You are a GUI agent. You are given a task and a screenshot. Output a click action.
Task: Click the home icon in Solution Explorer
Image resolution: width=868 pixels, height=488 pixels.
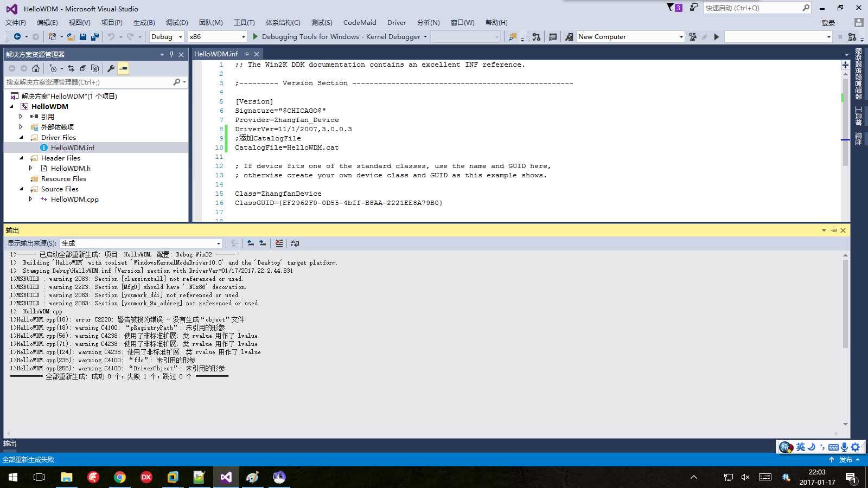[x=36, y=68]
